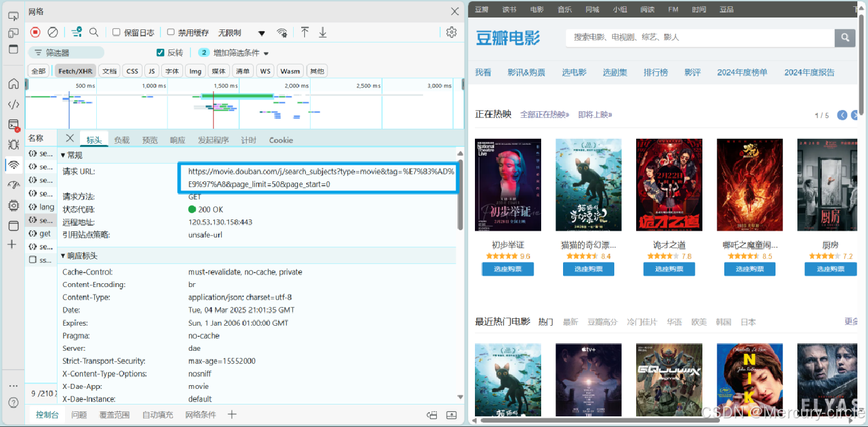Click 选座购票 under 诡才之道
This screenshot has width=868, height=427.
coord(669,269)
